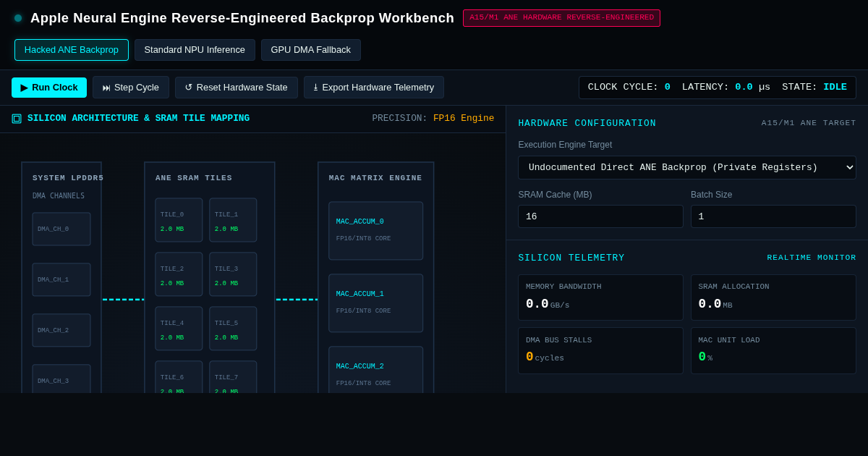Click the STATE: IDLE indicator
868x456 pixels.
coord(814,88)
